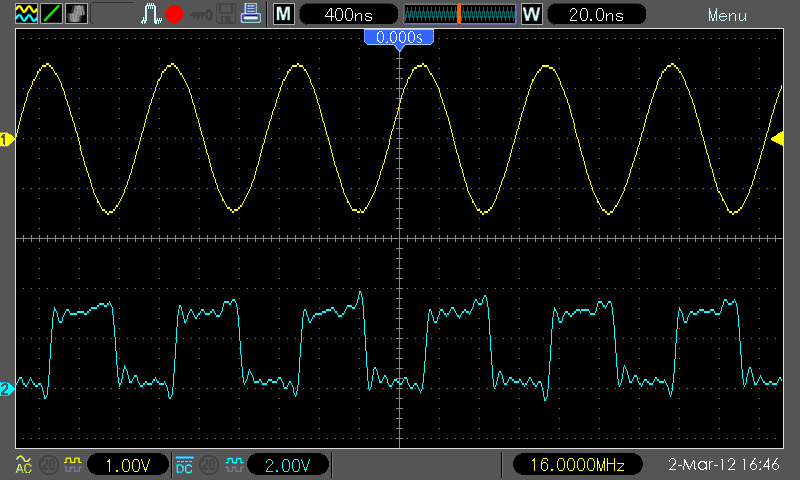Screen dimensions: 800x480
Task: Click the grayed-out floppy disk save icon
Action: [x=226, y=14]
